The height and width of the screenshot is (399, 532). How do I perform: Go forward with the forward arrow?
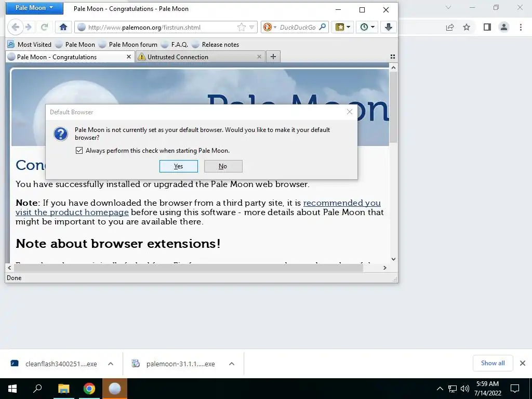29,27
